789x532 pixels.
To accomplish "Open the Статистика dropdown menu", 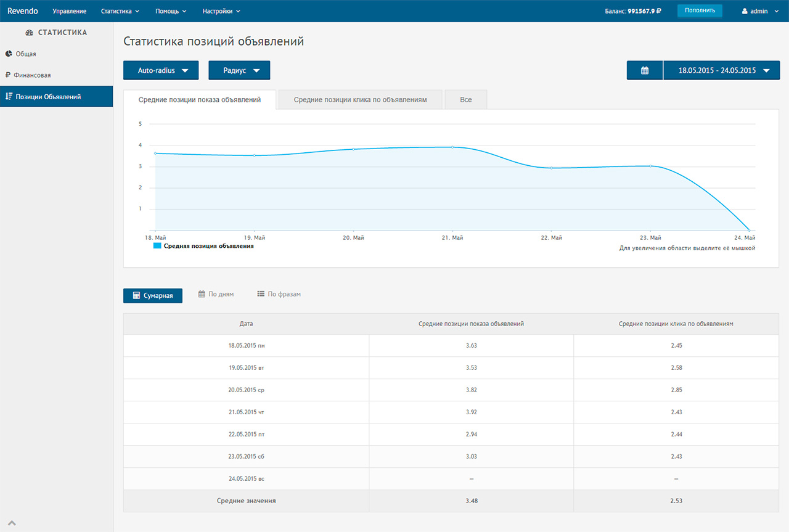I will [120, 11].
